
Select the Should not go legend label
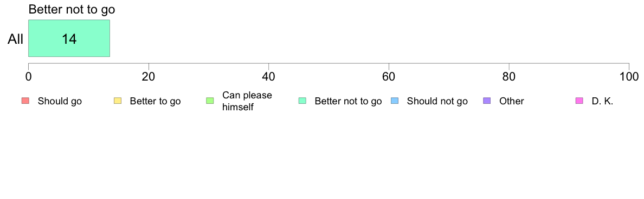click(437, 102)
